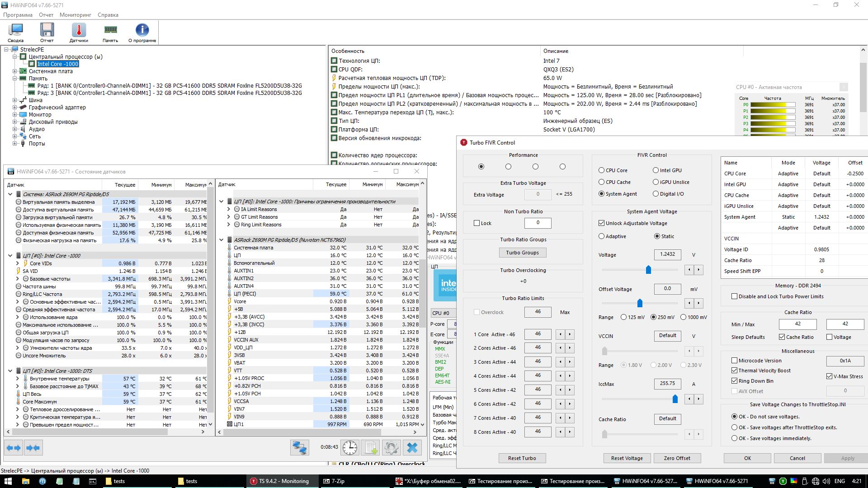Open the Датчики sensors thermometer icon
The height and width of the screenshot is (488, 868).
tap(79, 32)
